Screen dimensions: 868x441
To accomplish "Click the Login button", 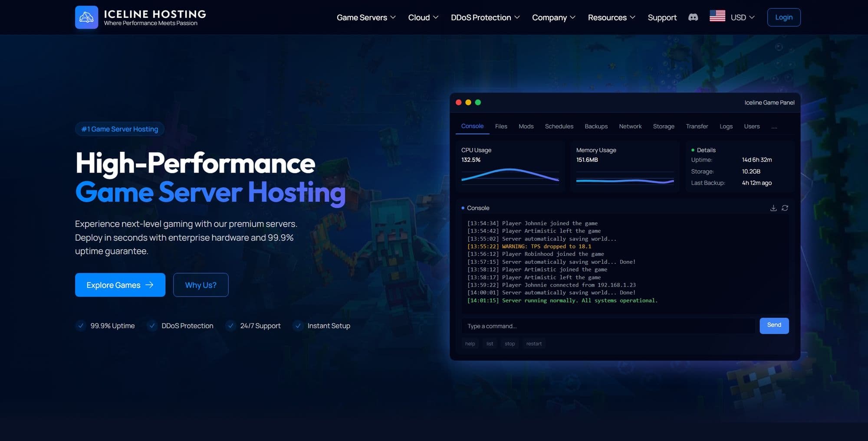I will click(x=783, y=17).
